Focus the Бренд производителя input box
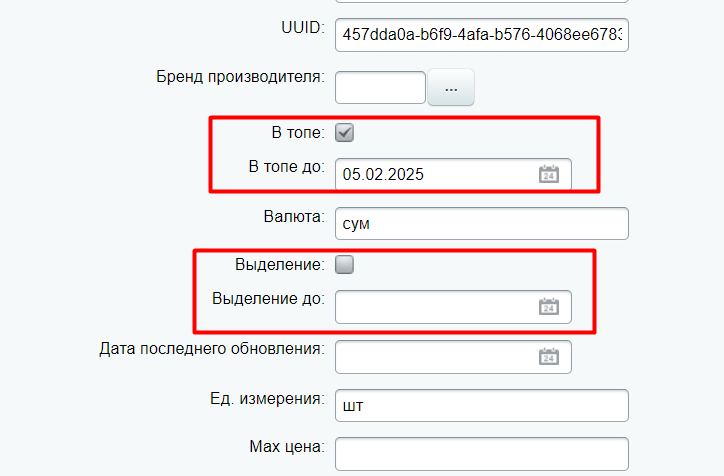724x476 pixels. (380, 87)
